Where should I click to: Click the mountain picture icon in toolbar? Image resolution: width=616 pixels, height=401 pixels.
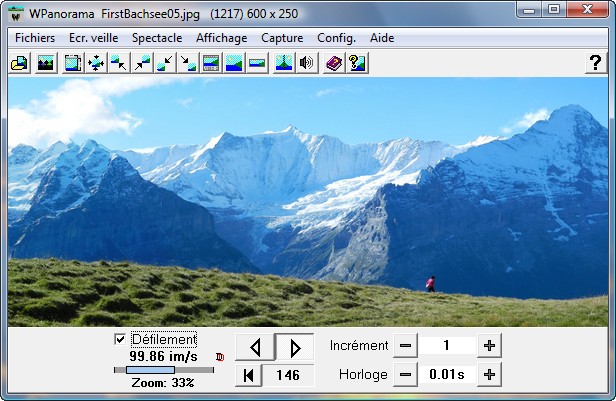[45, 64]
